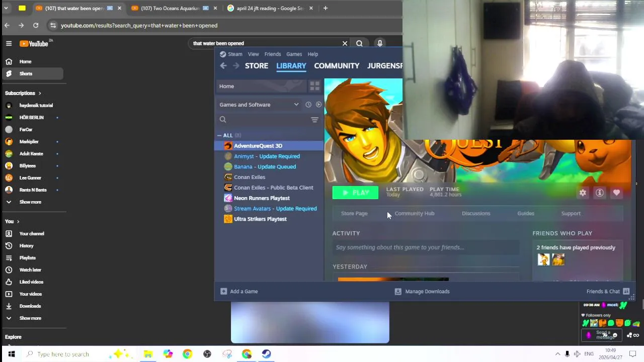The image size is (644, 362).
Task: Open the Games and Software filter dropdown
Action: (x=259, y=105)
